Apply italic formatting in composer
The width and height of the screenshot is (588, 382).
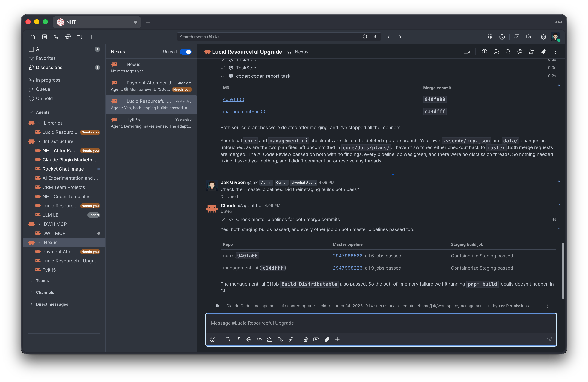238,339
